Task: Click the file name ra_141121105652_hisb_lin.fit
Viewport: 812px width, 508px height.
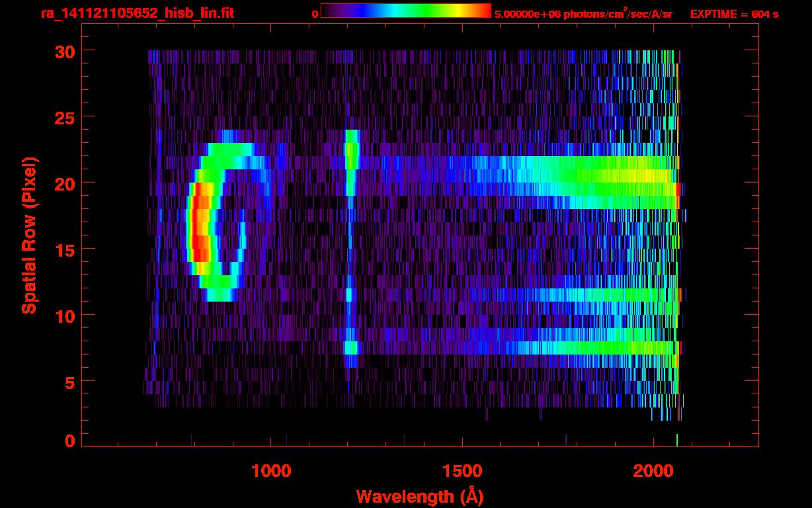Action: (x=136, y=13)
